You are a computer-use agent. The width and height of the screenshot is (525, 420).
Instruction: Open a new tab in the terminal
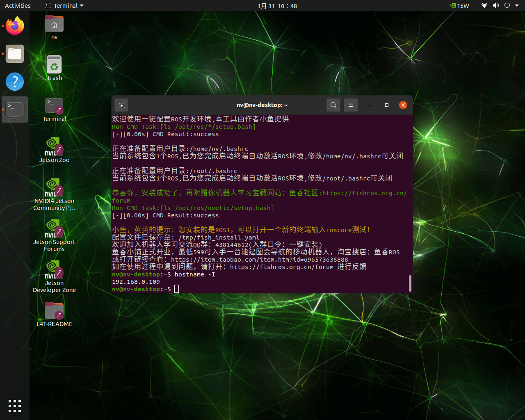(121, 105)
